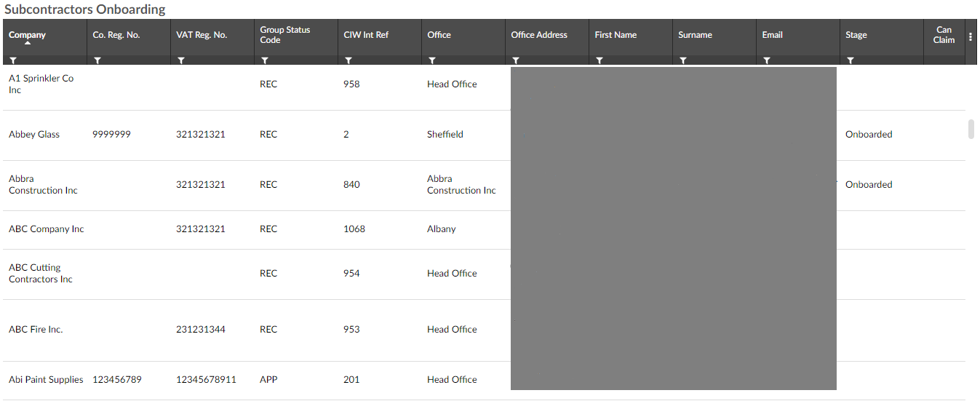Click the VAT Reg. No. filter icon

181,61
